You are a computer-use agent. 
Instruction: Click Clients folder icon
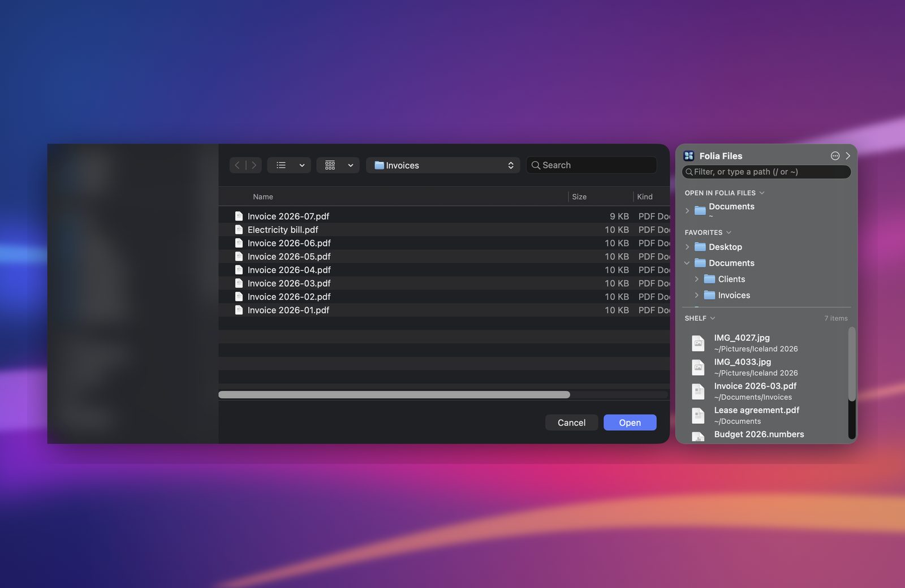(709, 279)
